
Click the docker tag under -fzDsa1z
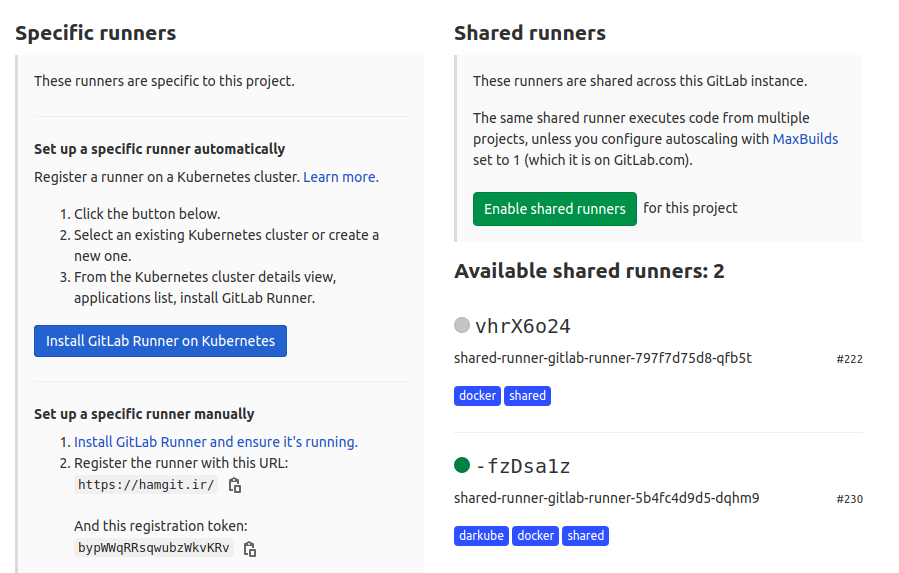pyautogui.click(x=536, y=536)
